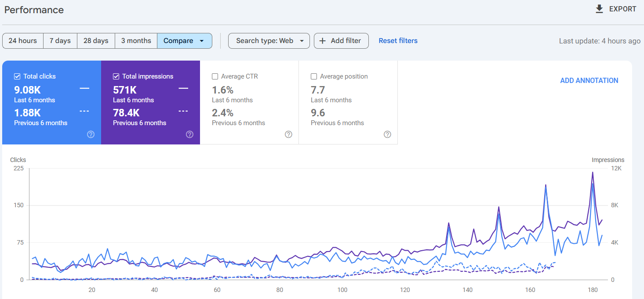The height and width of the screenshot is (299, 644).
Task: Uncheck the Total impressions checkbox
Action: 116,76
